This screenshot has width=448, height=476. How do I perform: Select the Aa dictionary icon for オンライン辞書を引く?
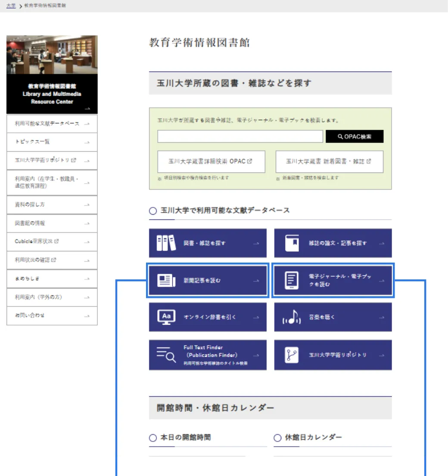(x=165, y=317)
